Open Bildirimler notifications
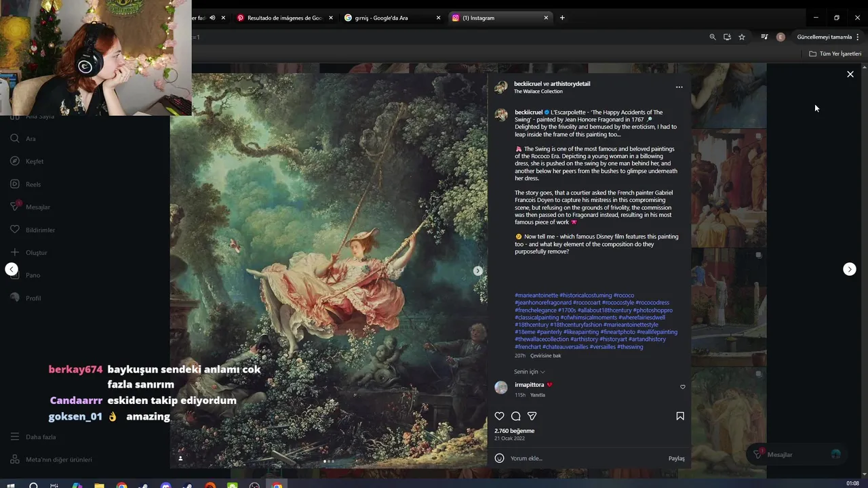The width and height of the screenshot is (868, 488). point(33,230)
